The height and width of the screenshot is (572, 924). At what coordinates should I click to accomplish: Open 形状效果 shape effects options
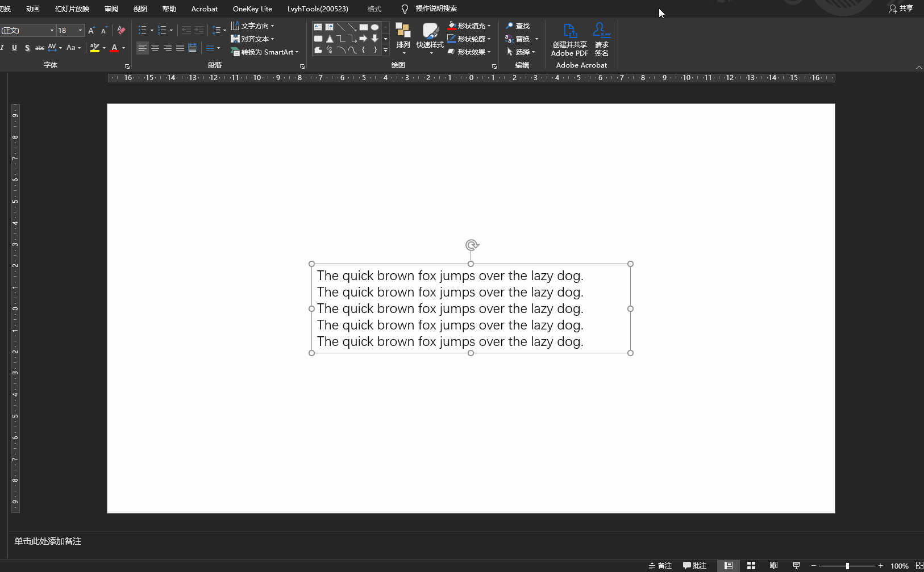tap(469, 52)
